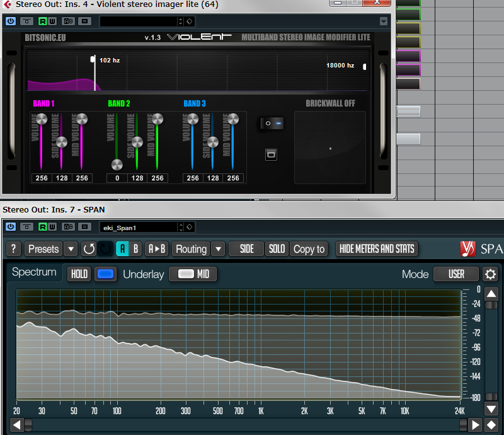
Task: Toggle the Brickwall on/off rocker switch
Action: point(272,123)
